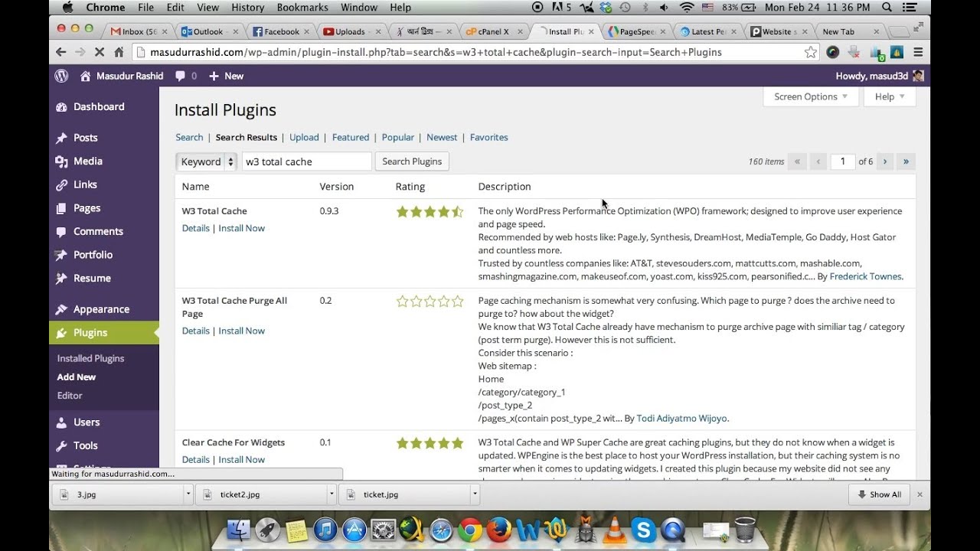
Task: Install W3 Total Cache now
Action: click(x=241, y=228)
